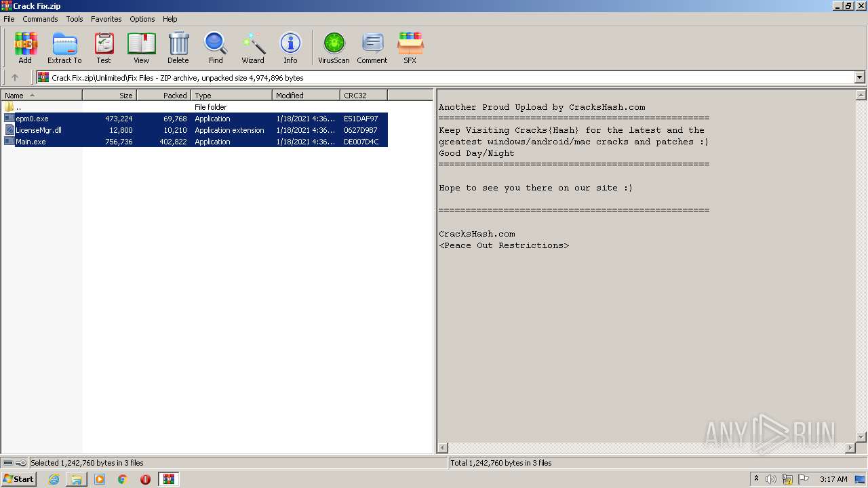Viewport: 868px width, 488px height.
Task: Sort by Modified column header
Action: pos(307,96)
